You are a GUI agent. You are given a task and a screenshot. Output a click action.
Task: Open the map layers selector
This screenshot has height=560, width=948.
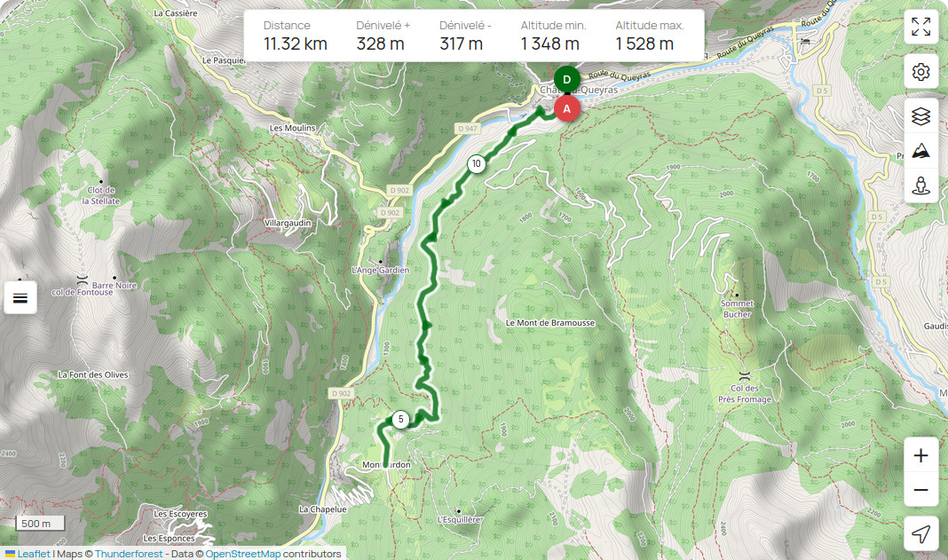click(920, 115)
